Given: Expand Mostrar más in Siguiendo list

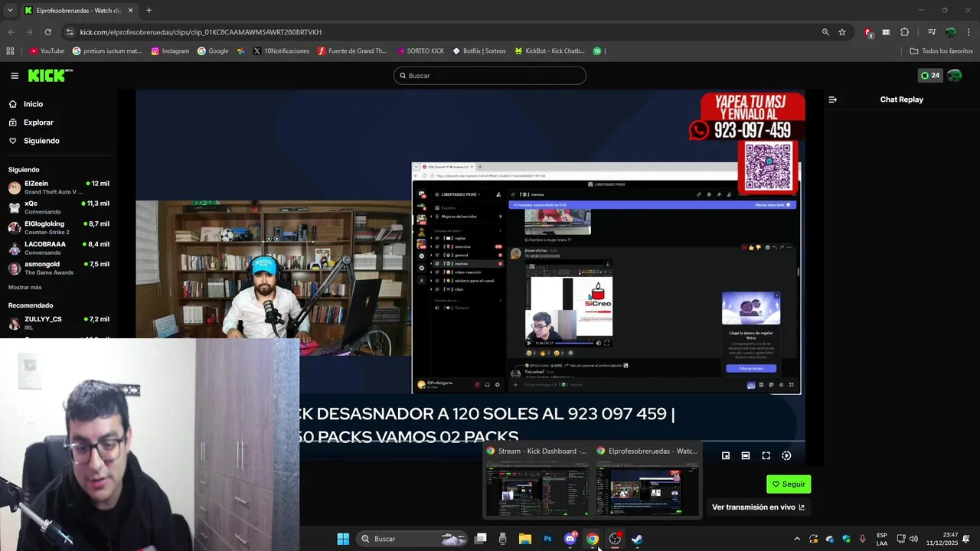Looking at the screenshot, I should coord(25,287).
